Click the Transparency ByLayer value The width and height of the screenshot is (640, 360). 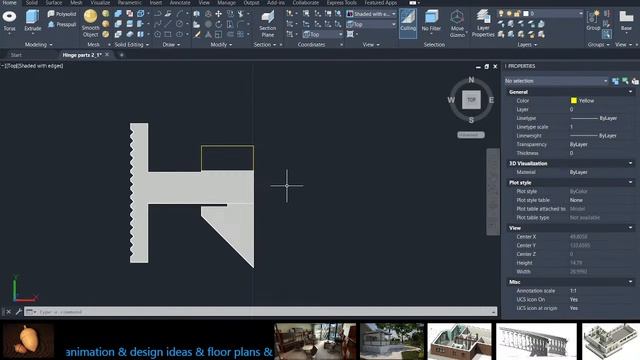(x=578, y=144)
